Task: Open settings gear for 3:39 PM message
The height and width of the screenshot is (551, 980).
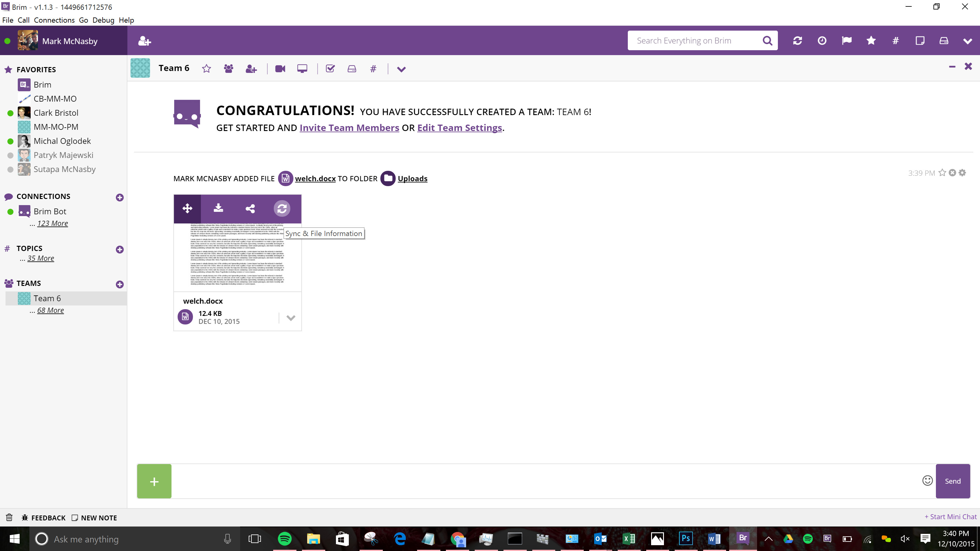Action: click(962, 173)
